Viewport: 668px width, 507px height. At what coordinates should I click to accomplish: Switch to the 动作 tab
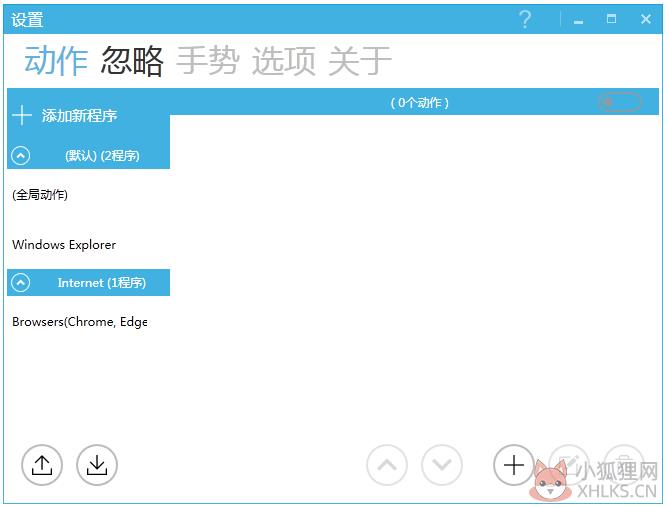(x=56, y=61)
